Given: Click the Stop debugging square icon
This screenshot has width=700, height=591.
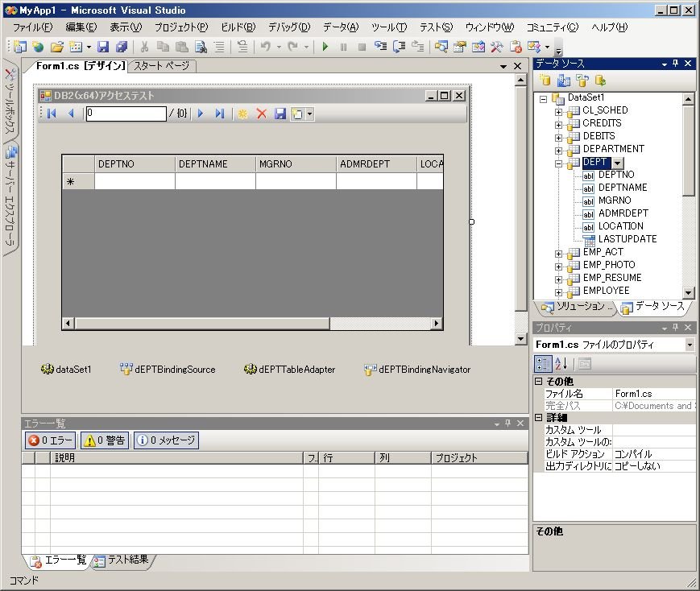Looking at the screenshot, I should click(362, 47).
